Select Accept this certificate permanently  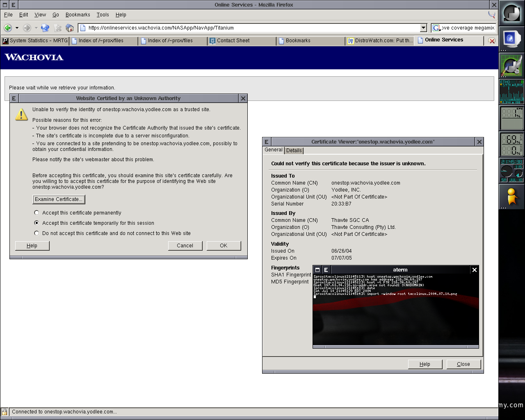[78, 213]
